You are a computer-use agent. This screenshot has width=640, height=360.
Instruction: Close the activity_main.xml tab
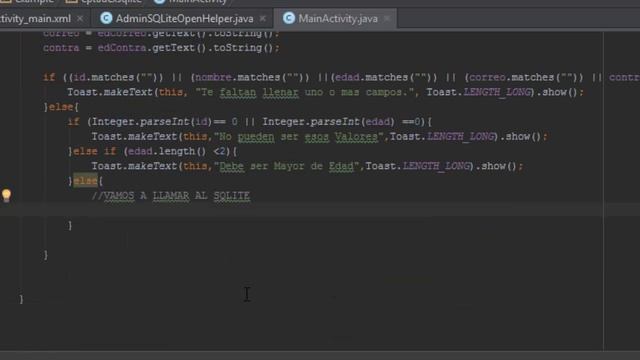coord(80,18)
